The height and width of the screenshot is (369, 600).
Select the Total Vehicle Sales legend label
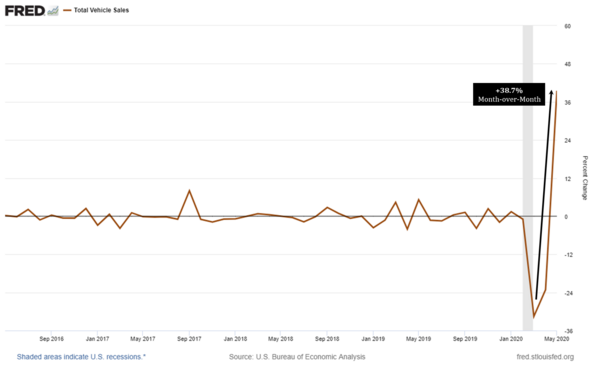pyautogui.click(x=101, y=10)
